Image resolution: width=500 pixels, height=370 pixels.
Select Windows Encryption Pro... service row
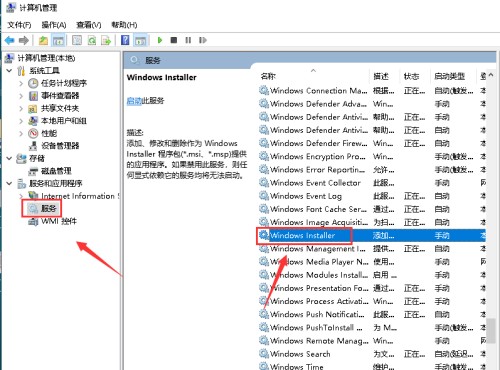(372, 156)
